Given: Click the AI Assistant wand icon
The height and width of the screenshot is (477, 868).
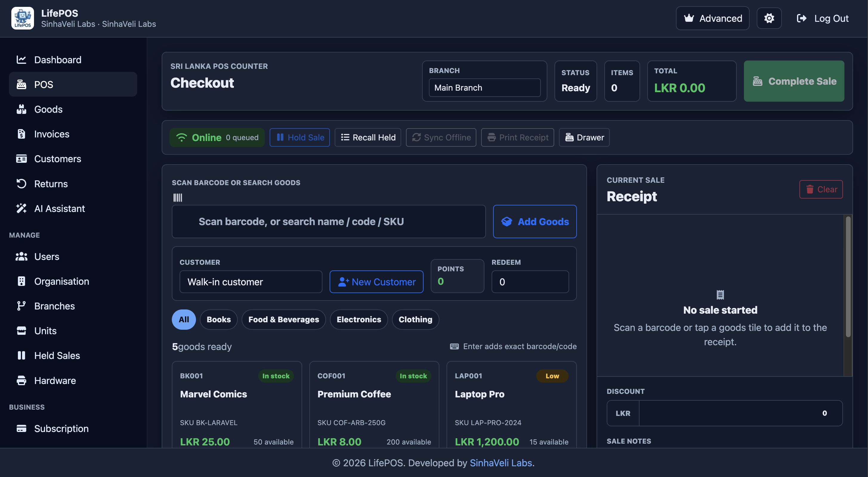Looking at the screenshot, I should 21,208.
